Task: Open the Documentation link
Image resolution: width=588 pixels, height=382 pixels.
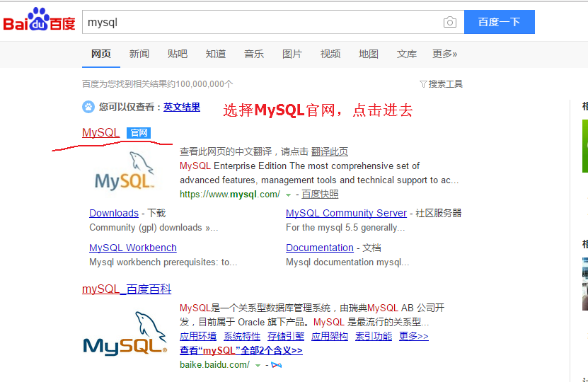Action: click(x=320, y=248)
